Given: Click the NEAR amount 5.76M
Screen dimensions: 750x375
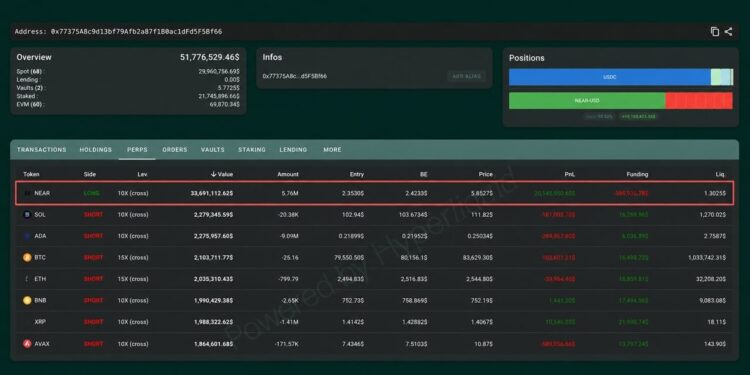Looking at the screenshot, I should pyautogui.click(x=290, y=193).
